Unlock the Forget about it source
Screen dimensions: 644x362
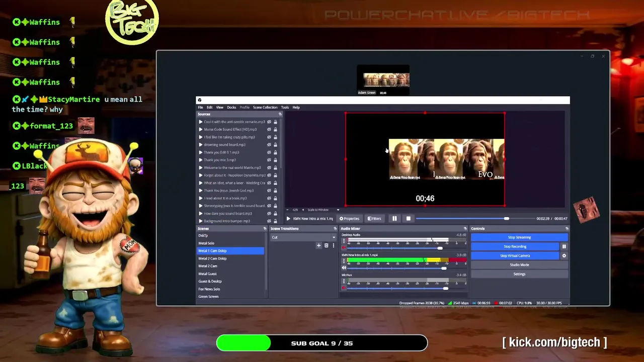tap(275, 175)
